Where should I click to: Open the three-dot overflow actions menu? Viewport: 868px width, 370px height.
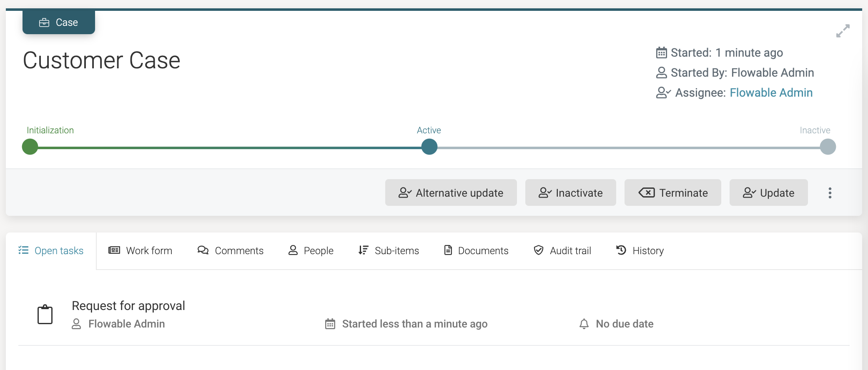tap(830, 192)
